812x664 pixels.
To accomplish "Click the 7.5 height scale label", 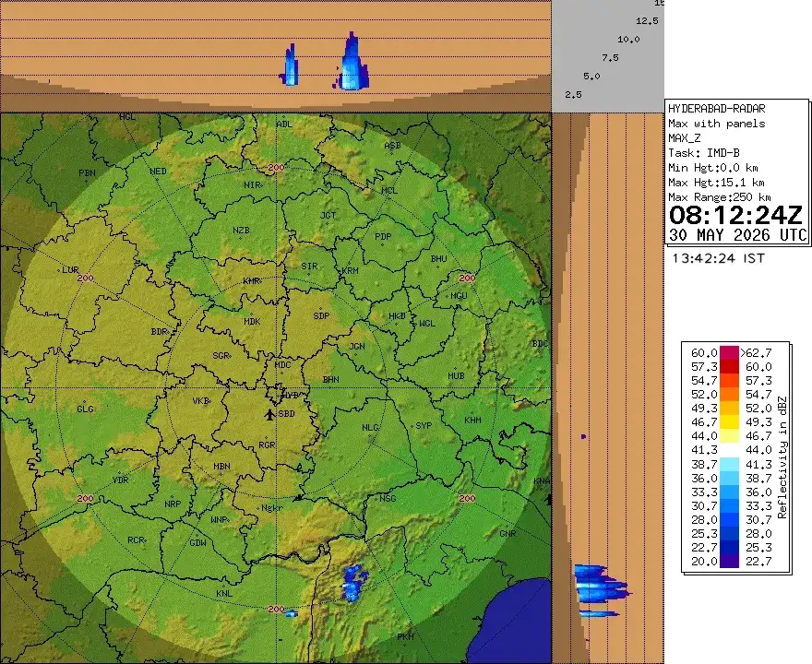I will [610, 58].
